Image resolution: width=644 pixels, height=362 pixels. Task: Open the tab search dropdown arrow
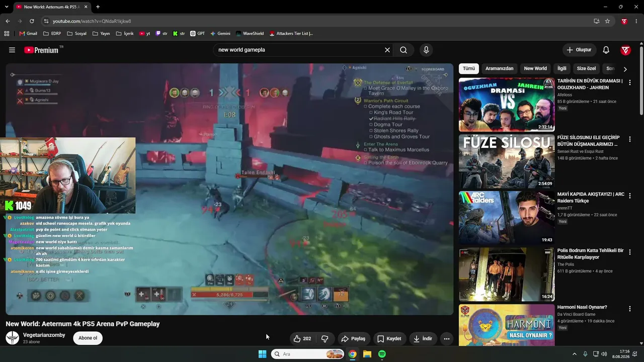click(x=8, y=7)
